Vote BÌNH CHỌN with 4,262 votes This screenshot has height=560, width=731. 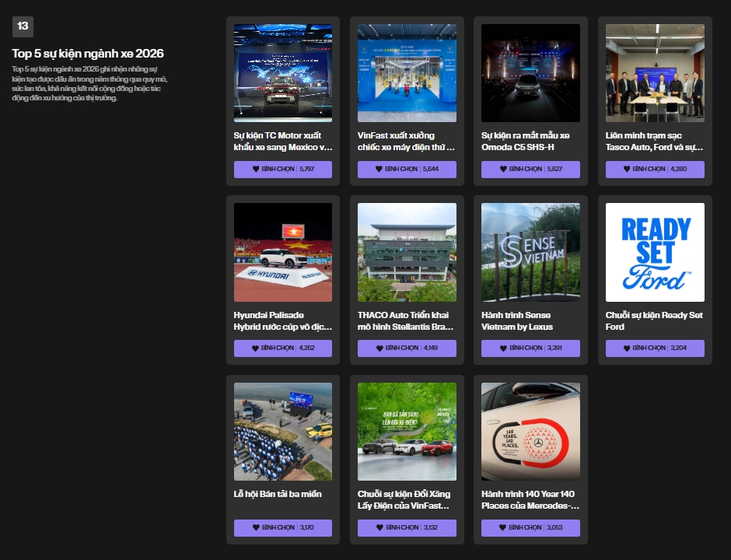coord(283,348)
